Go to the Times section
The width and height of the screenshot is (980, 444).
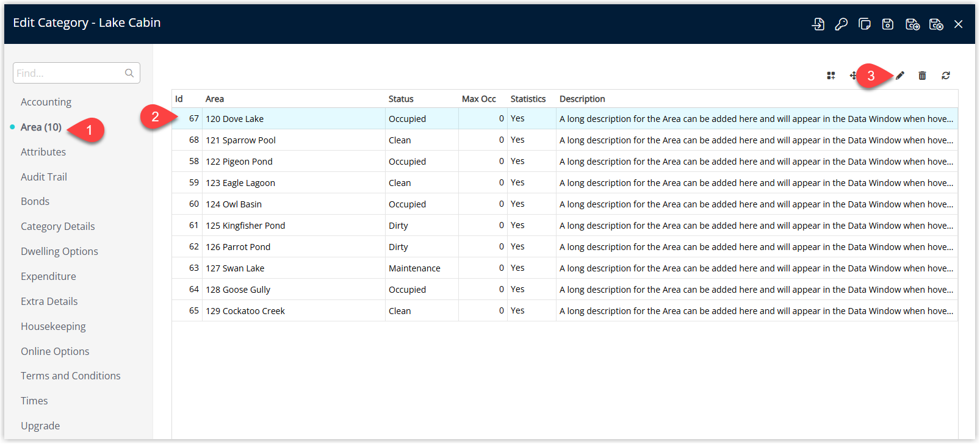34,401
